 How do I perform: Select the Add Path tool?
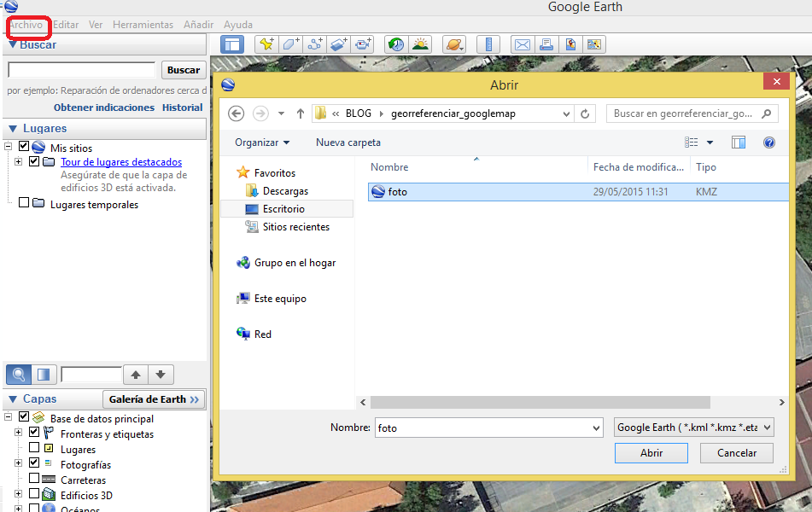pos(314,44)
